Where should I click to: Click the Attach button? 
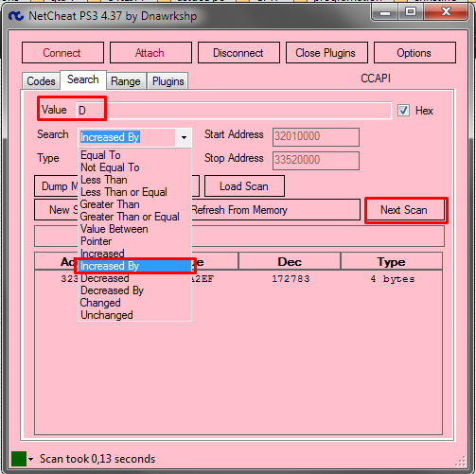pos(150,53)
